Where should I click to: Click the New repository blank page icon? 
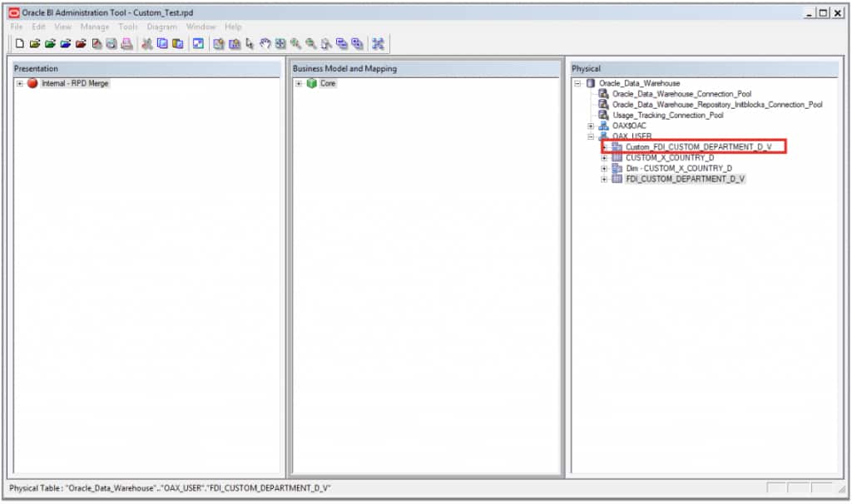[x=20, y=43]
